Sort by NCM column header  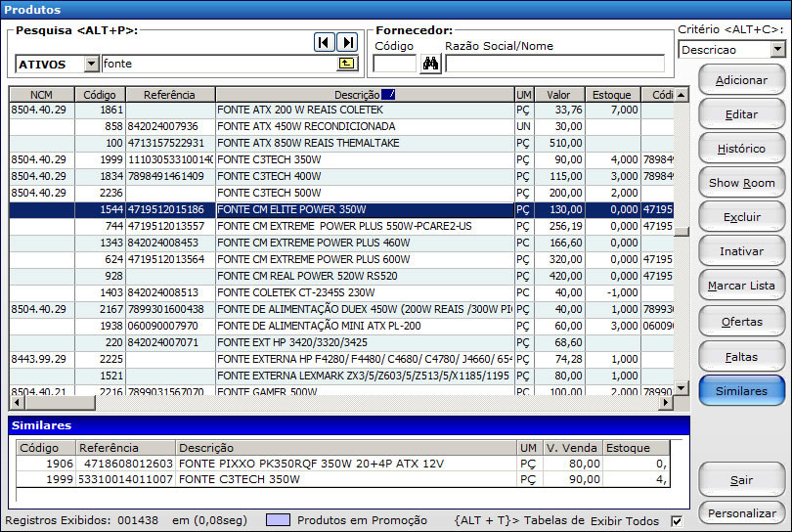click(x=41, y=95)
